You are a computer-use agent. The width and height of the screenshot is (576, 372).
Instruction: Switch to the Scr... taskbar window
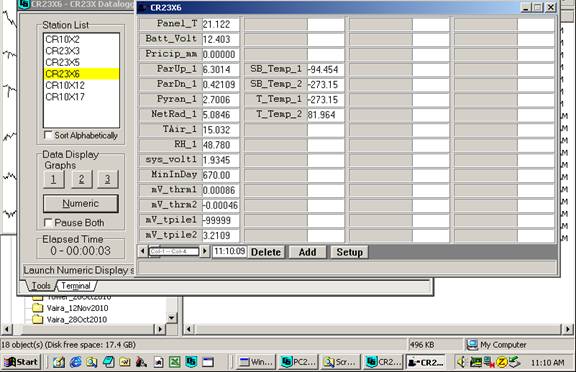point(340,362)
